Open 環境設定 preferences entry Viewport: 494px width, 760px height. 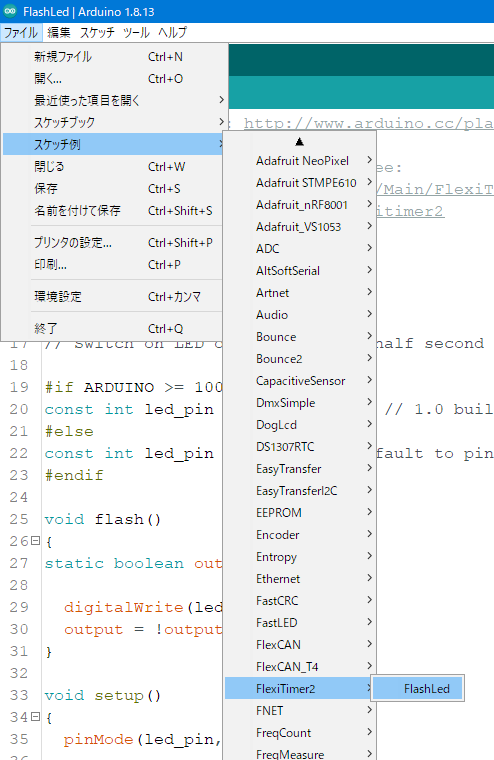pos(113,297)
